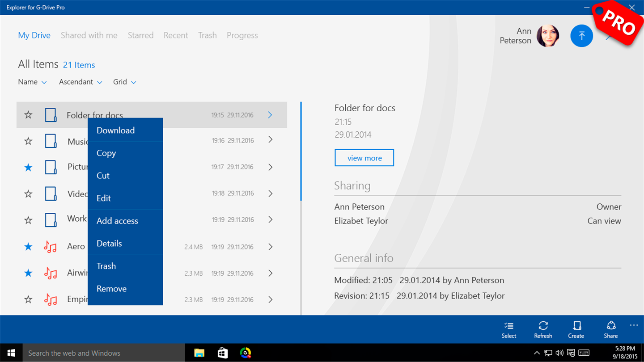
Task: Go to the Starred tab
Action: pos(140,35)
